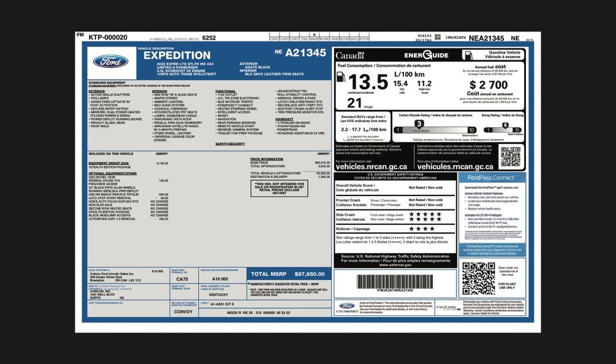Click the Canada wordmark logo
616x364 pixels.
[350, 55]
